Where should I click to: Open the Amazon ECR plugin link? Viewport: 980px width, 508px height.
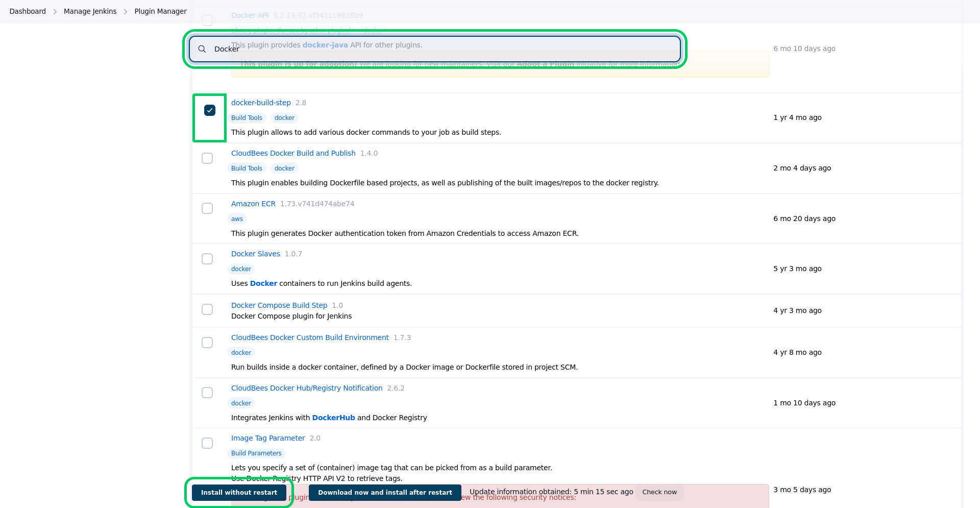tap(253, 204)
